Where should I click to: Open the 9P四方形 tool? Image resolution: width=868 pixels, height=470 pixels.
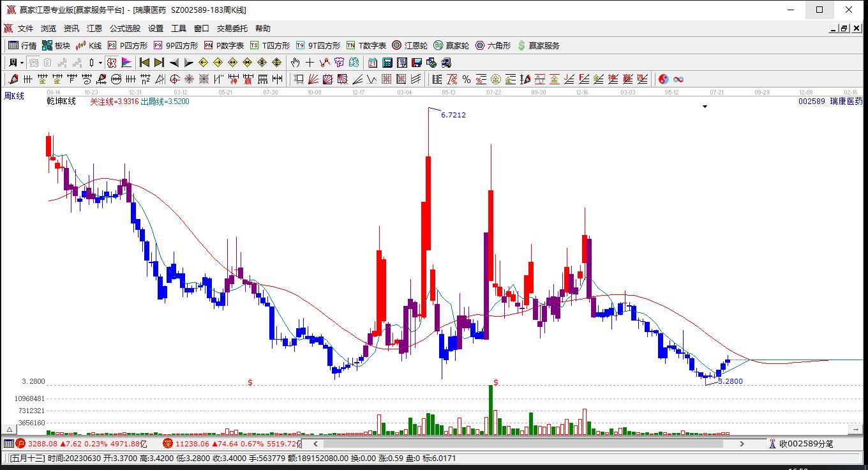[176, 45]
